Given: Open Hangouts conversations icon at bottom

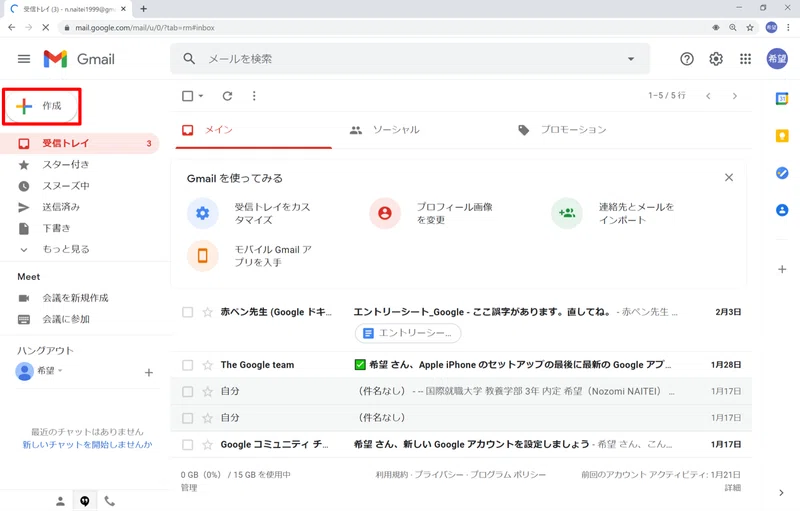Looking at the screenshot, I should coord(85,501).
